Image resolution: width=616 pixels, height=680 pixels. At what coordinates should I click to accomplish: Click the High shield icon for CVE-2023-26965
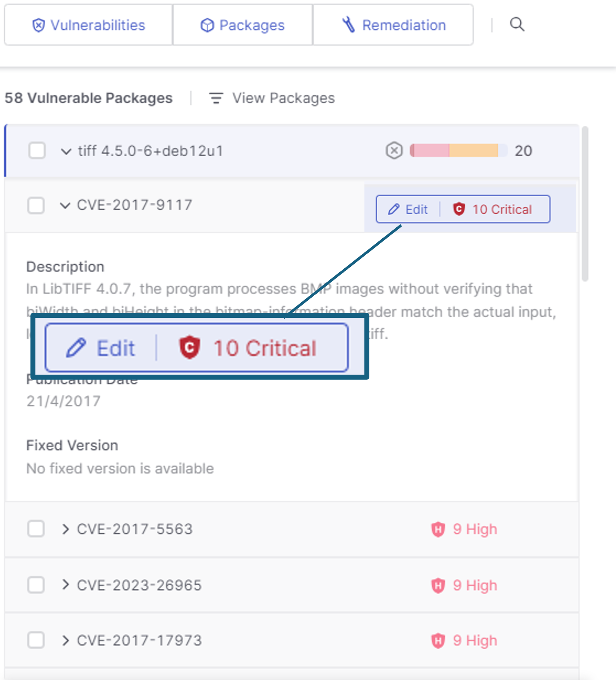click(438, 585)
